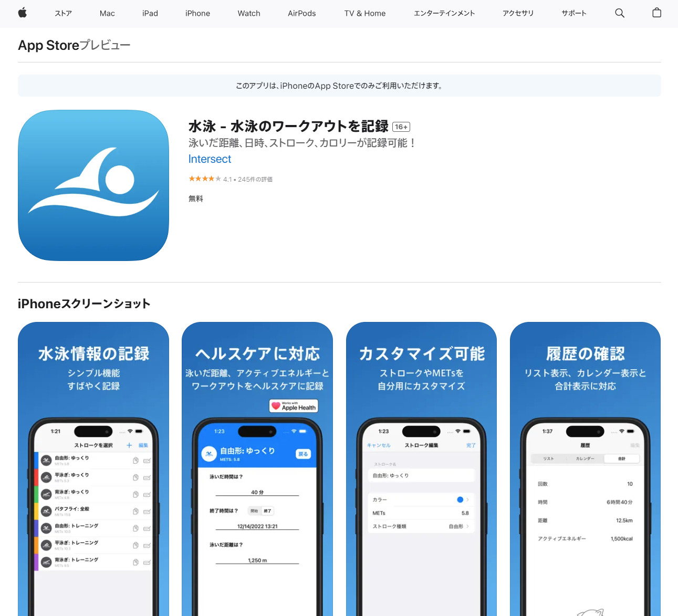Open the AirPods menu item

[302, 13]
